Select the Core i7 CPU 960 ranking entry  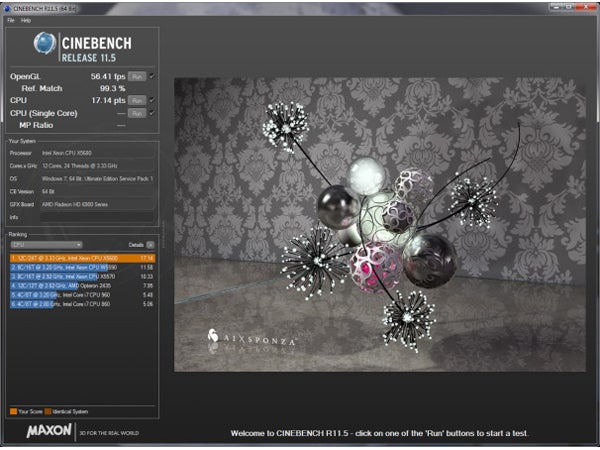(x=82, y=295)
